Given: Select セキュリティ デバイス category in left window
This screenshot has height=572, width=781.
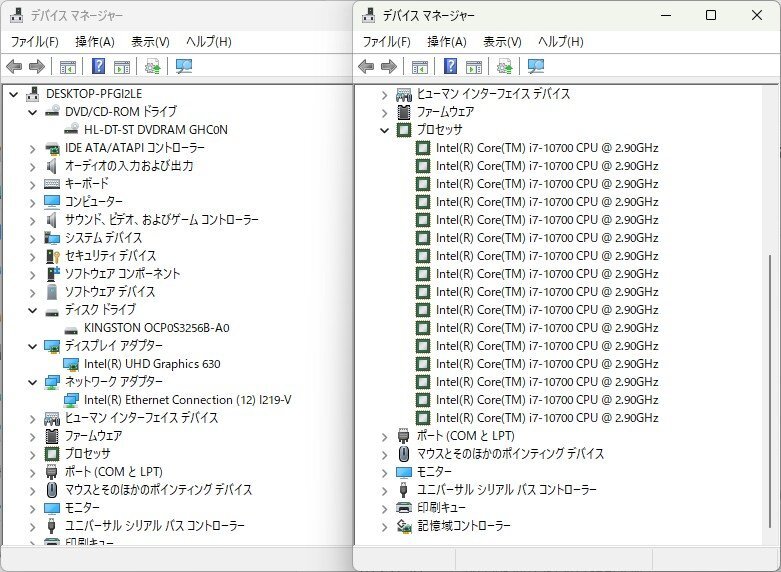Looking at the screenshot, I should pyautogui.click(x=110, y=256).
